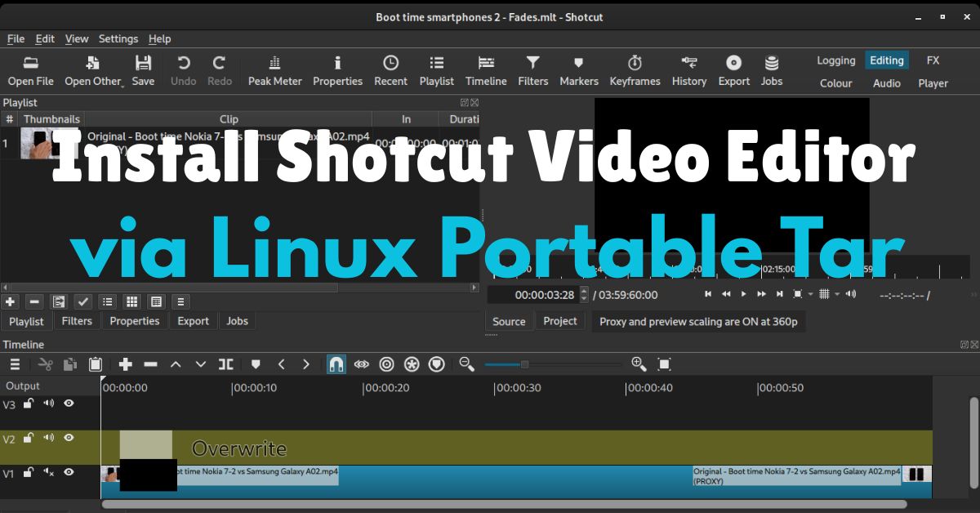Open the Settings menu
This screenshot has height=513, width=980.
coord(118,38)
